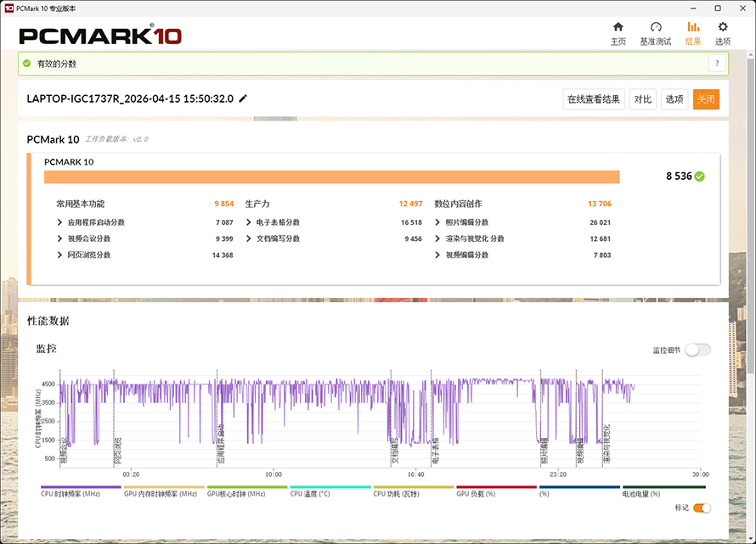The height and width of the screenshot is (544, 756).
Task: Expand 网页浏览分数 row
Action: [x=59, y=255]
